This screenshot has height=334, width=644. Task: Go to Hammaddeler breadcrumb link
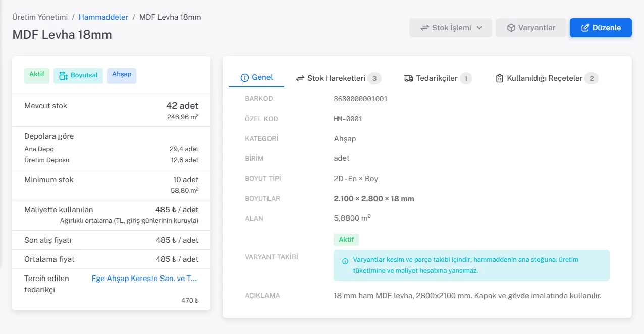tap(103, 17)
